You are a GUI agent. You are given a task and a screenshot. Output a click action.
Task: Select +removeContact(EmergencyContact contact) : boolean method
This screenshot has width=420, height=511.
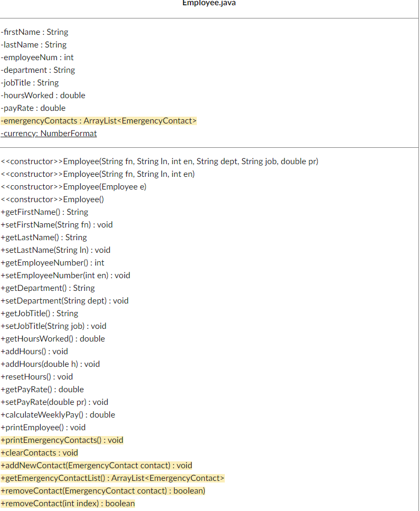(x=103, y=492)
